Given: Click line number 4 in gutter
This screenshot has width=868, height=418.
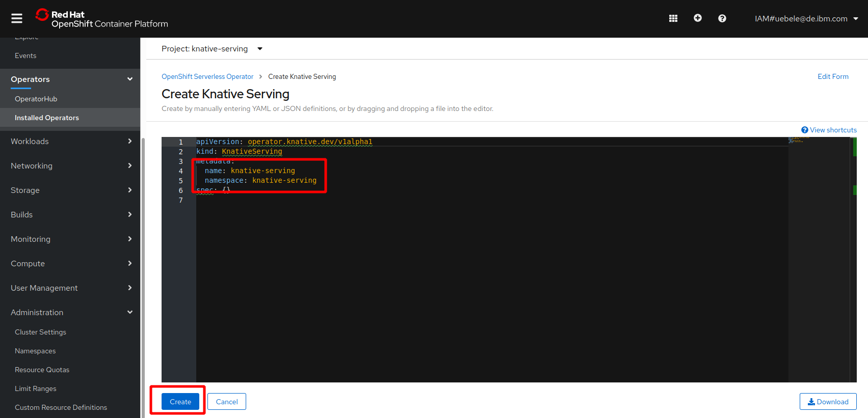Looking at the screenshot, I should [x=180, y=171].
